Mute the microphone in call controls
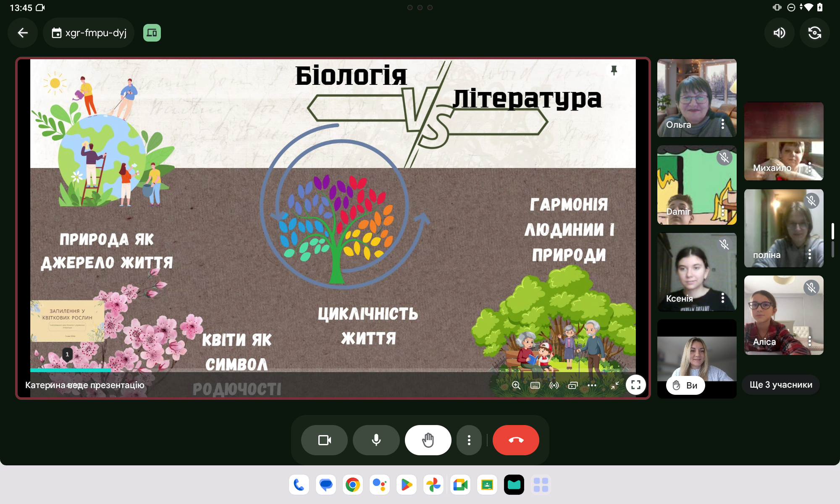The width and height of the screenshot is (840, 504). click(x=376, y=440)
